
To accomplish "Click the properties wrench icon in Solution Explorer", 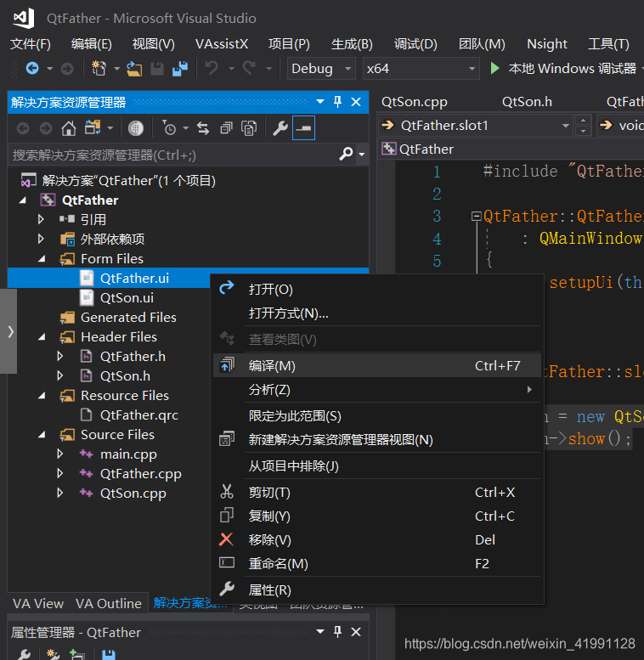I will 280,128.
